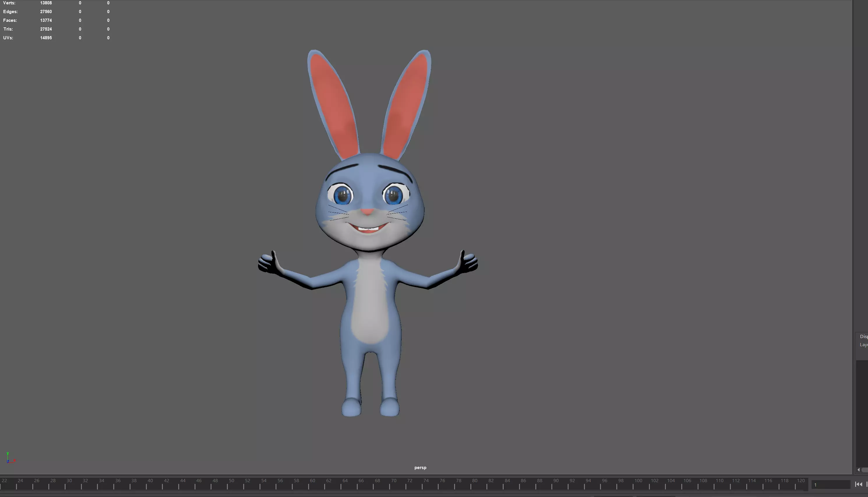Image resolution: width=868 pixels, height=497 pixels.
Task: Click the Edges count 27560
Action: pyautogui.click(x=46, y=12)
